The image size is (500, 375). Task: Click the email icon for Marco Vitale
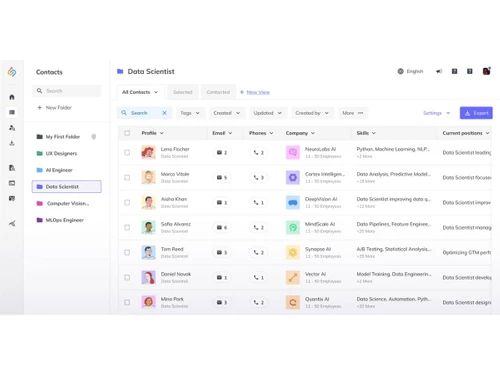click(219, 178)
